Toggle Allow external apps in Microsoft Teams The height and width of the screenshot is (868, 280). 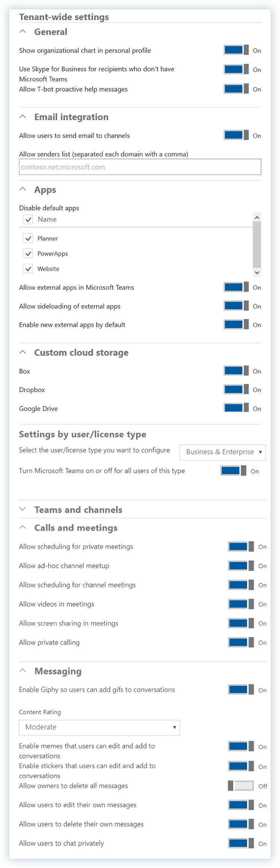pyautogui.click(x=236, y=287)
